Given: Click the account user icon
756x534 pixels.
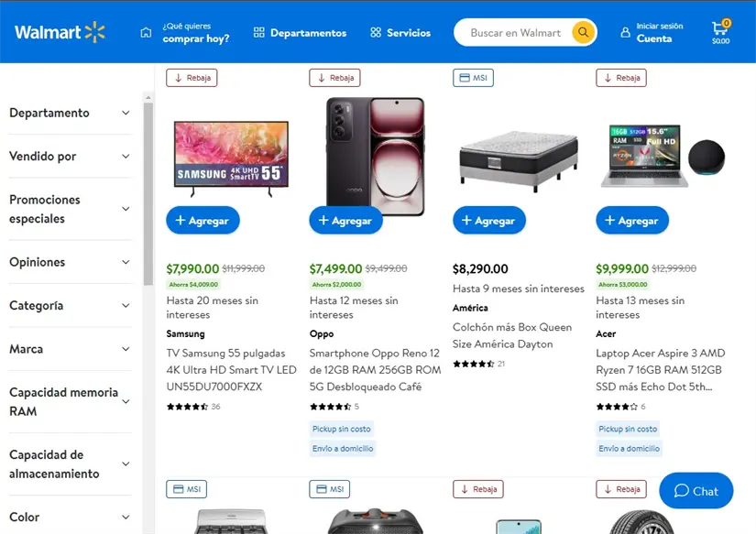Looking at the screenshot, I should (625, 33).
